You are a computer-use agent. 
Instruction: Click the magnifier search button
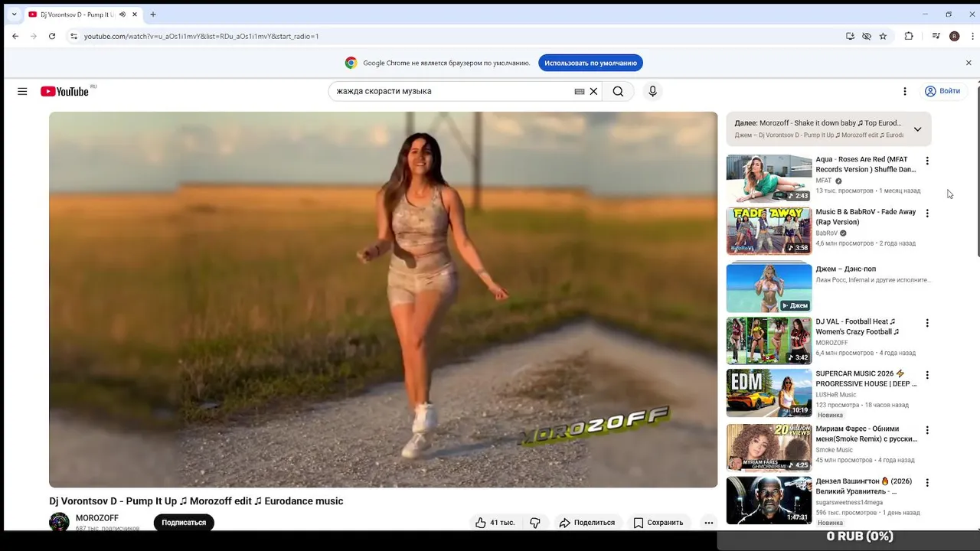point(618,91)
